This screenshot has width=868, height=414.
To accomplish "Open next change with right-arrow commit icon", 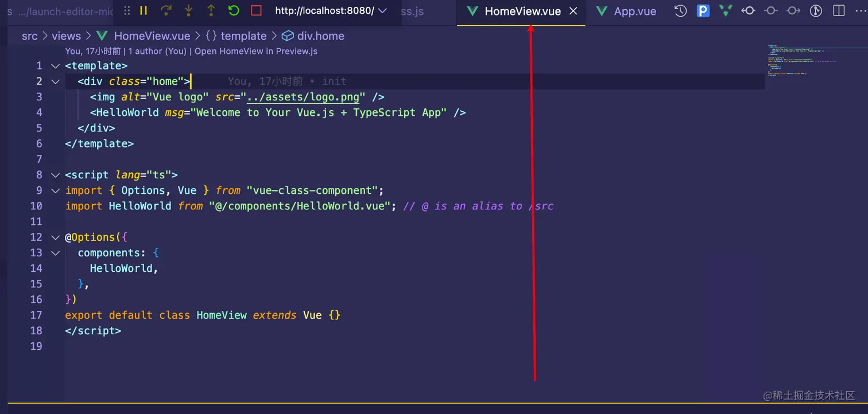I will coord(793,10).
